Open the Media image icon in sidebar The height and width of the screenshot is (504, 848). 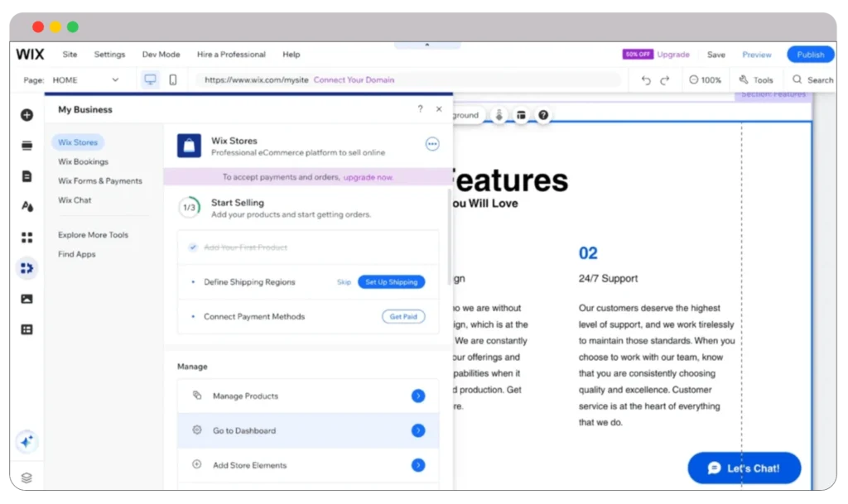[x=26, y=299]
